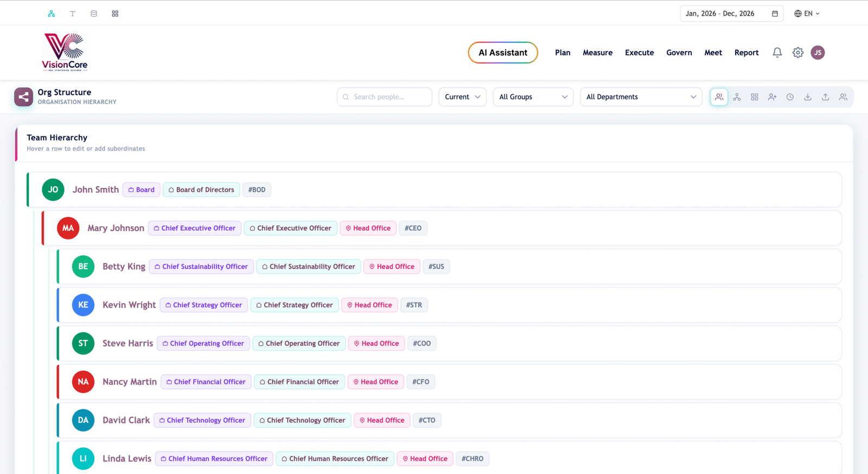Viewport: 868px width, 474px height.
Task: Open the Measure menu
Action: coord(597,53)
